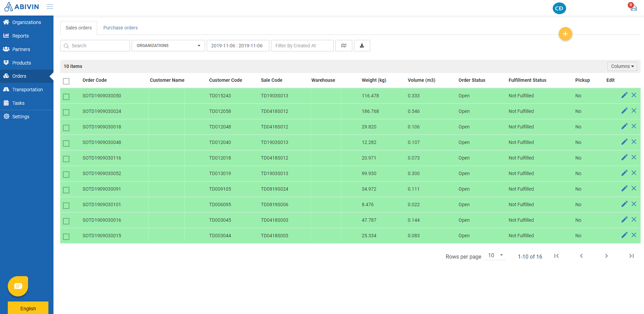Image resolution: width=644 pixels, height=314 pixels.
Task: Delete order SOTD1909030048 with X icon
Action: pyautogui.click(x=634, y=142)
